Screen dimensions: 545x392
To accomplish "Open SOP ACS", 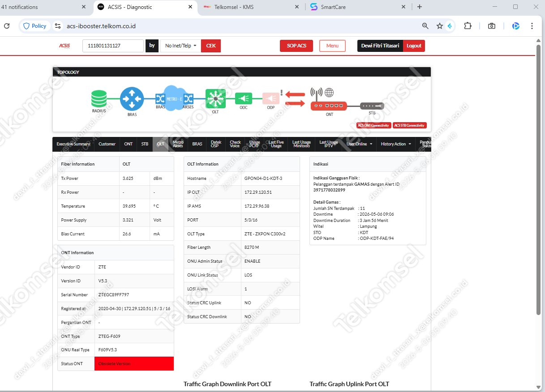I will click(x=296, y=46).
